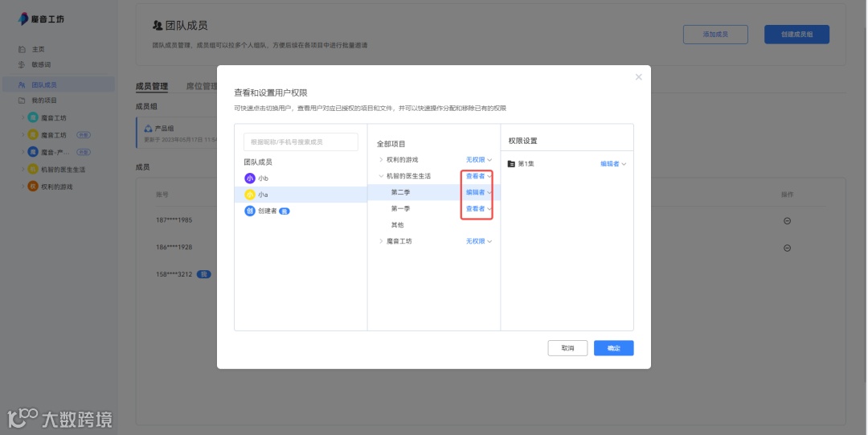Open 无权限 dropdown for 权利的游戏
The image size is (868, 435).
click(478, 159)
